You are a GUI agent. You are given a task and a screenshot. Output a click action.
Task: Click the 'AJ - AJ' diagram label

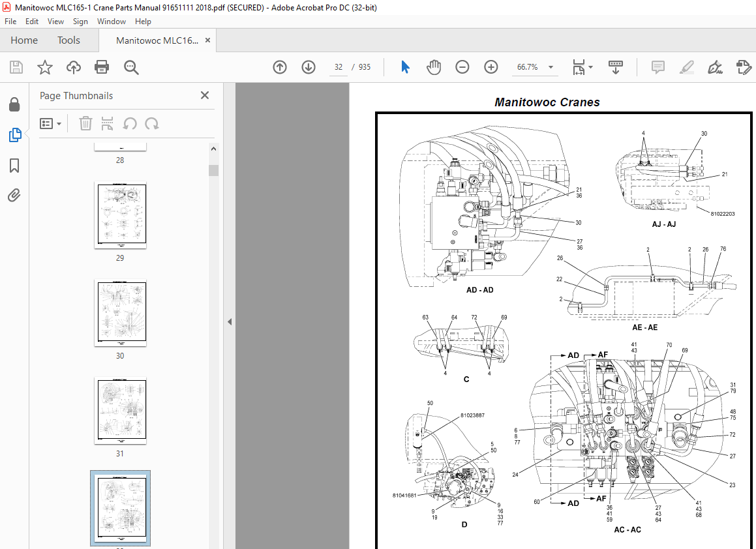(x=664, y=224)
